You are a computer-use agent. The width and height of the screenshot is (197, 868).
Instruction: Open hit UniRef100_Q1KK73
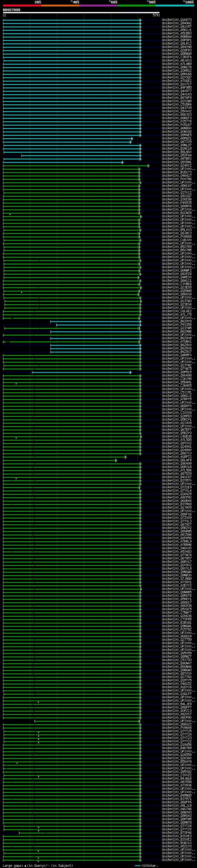click(x=177, y=20)
